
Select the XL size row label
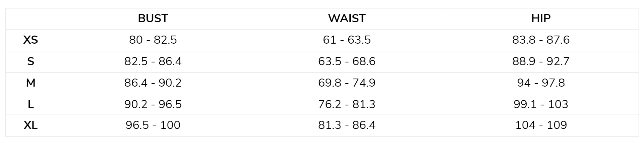click(x=31, y=125)
